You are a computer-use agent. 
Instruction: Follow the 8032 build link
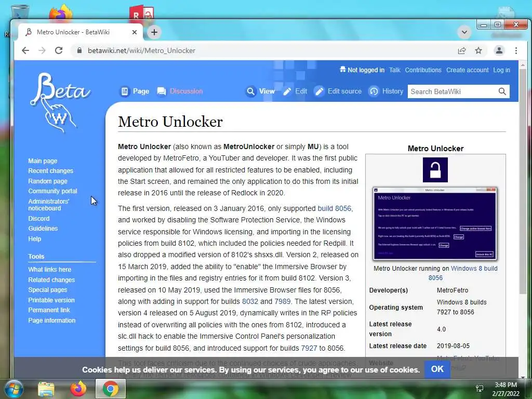pos(250,301)
